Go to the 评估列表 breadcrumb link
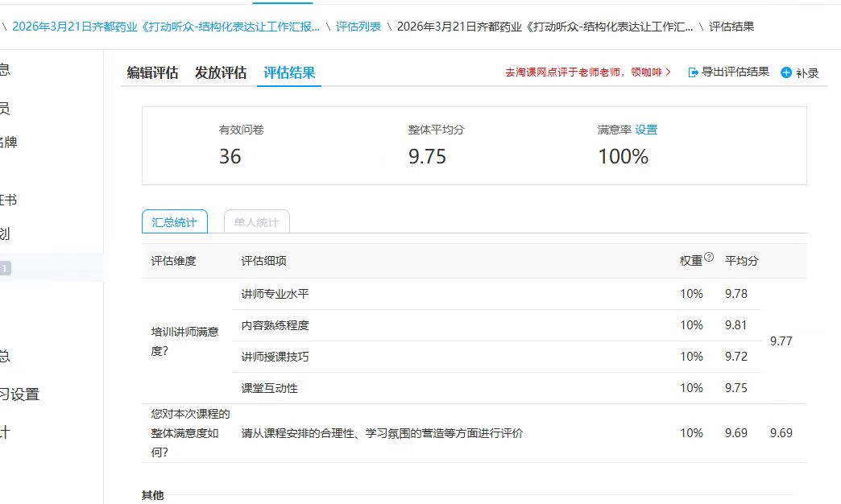The image size is (841, 504). click(358, 27)
